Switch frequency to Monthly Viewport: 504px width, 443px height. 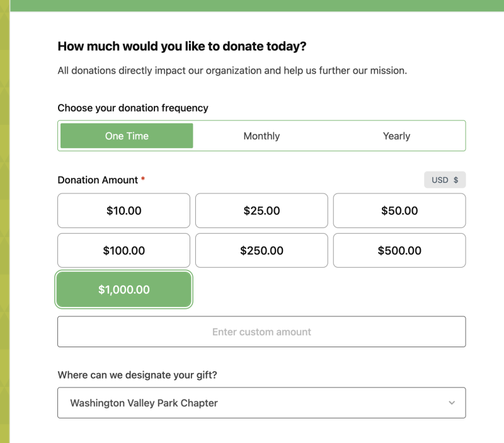tap(261, 135)
